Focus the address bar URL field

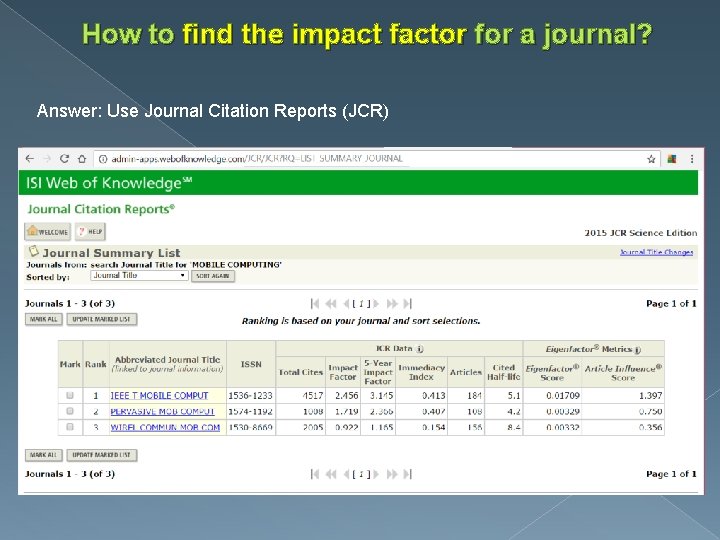[377, 159]
